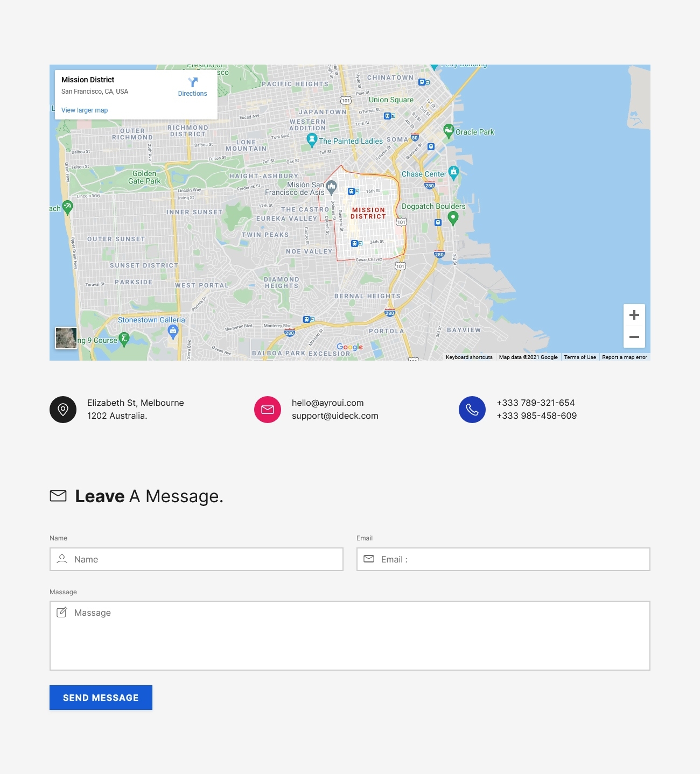Click the Dogpatch Boulders green pin
Viewport: 700px width, 774px height.
[x=453, y=218]
